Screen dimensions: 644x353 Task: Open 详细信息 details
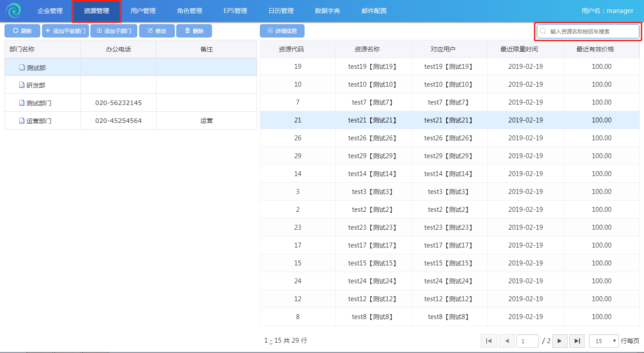tap(282, 31)
